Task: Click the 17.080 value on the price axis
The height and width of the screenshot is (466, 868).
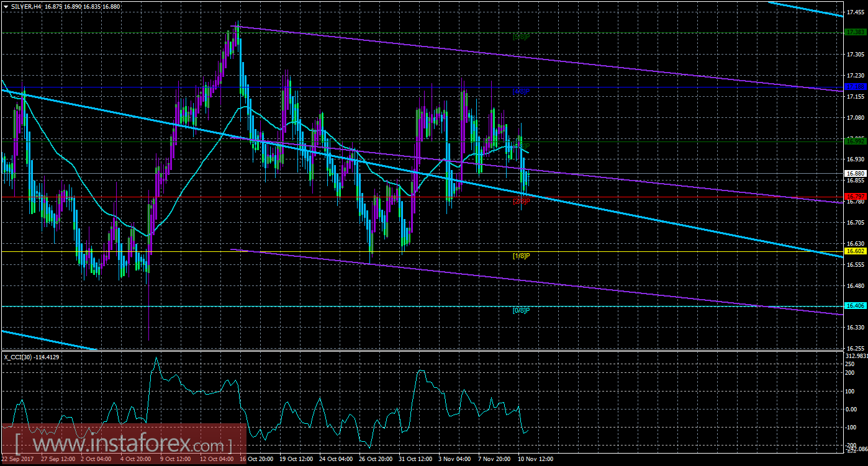Action: coord(856,118)
